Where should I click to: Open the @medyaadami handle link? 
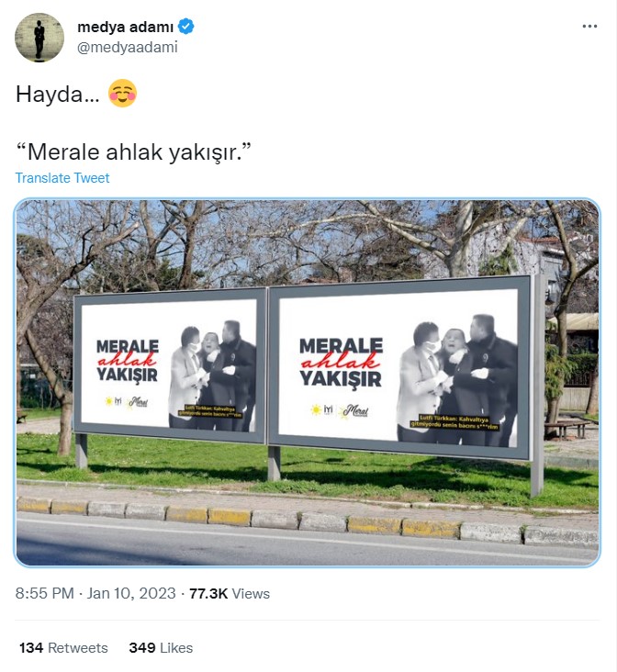(128, 47)
